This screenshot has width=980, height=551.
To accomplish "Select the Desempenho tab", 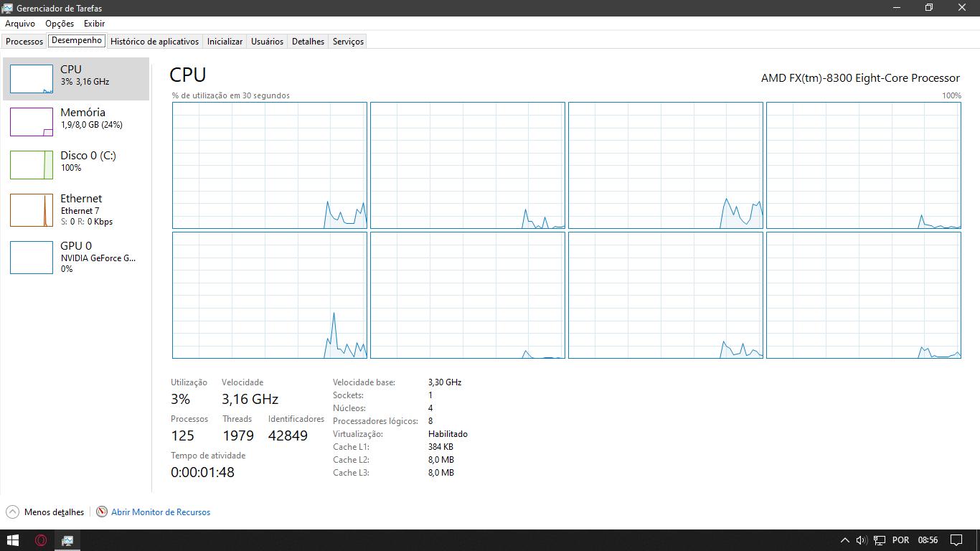I will 77,41.
